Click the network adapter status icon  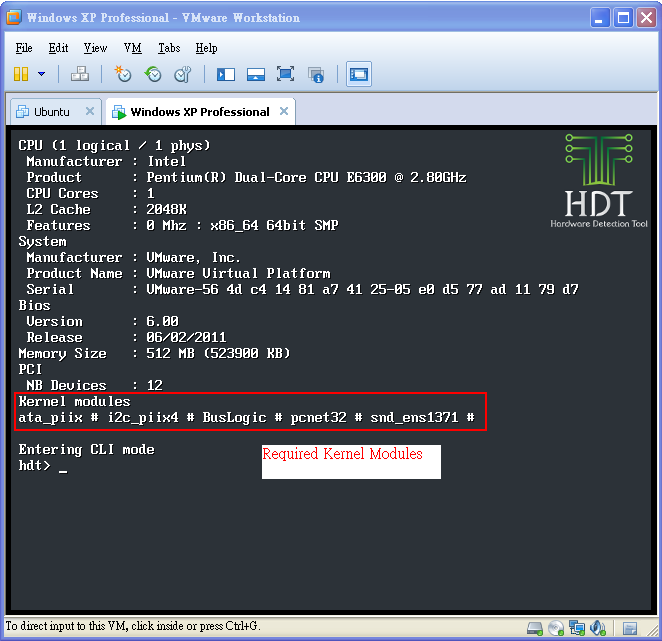[577, 628]
